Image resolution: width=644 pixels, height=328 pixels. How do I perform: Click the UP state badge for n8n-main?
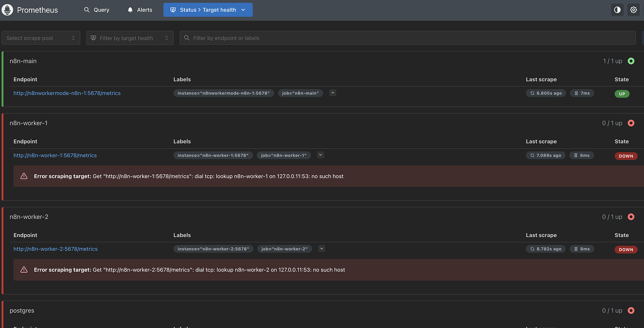(622, 93)
